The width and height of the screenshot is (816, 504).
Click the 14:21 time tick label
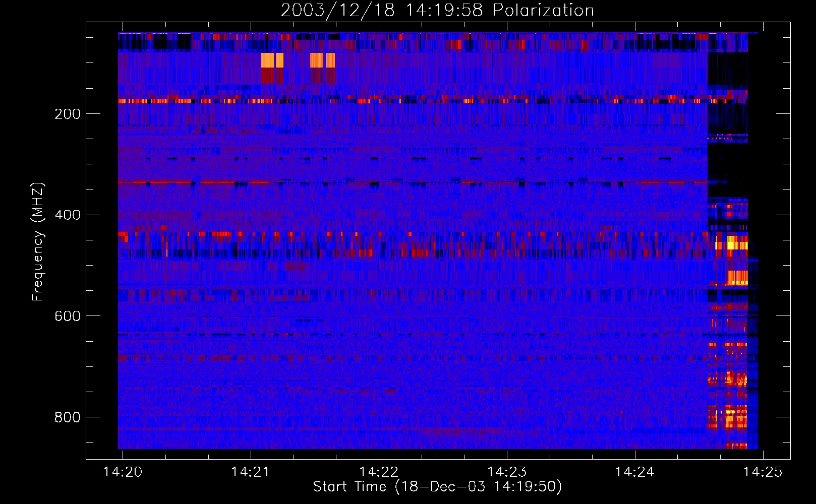pos(251,472)
